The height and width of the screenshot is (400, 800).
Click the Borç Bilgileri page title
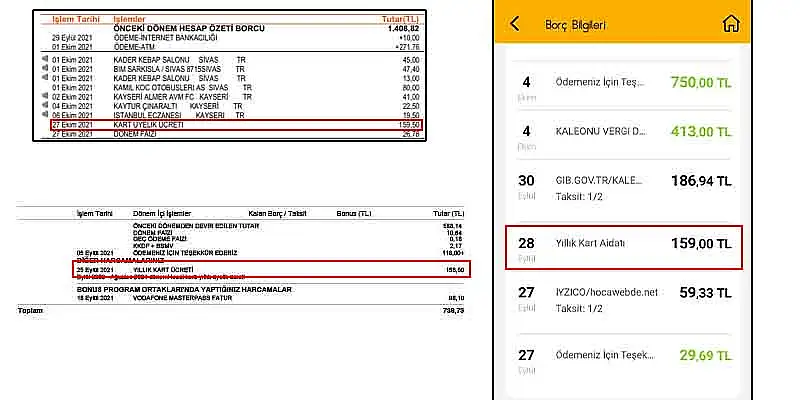pos(576,24)
